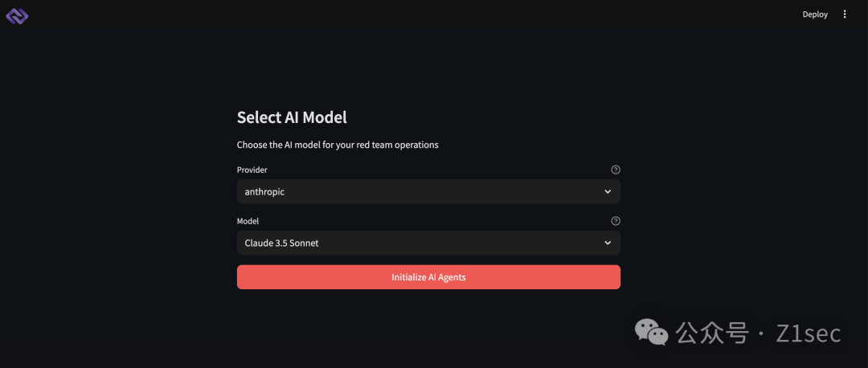
Task: Show help tooltip for Model field
Action: pyautogui.click(x=616, y=221)
